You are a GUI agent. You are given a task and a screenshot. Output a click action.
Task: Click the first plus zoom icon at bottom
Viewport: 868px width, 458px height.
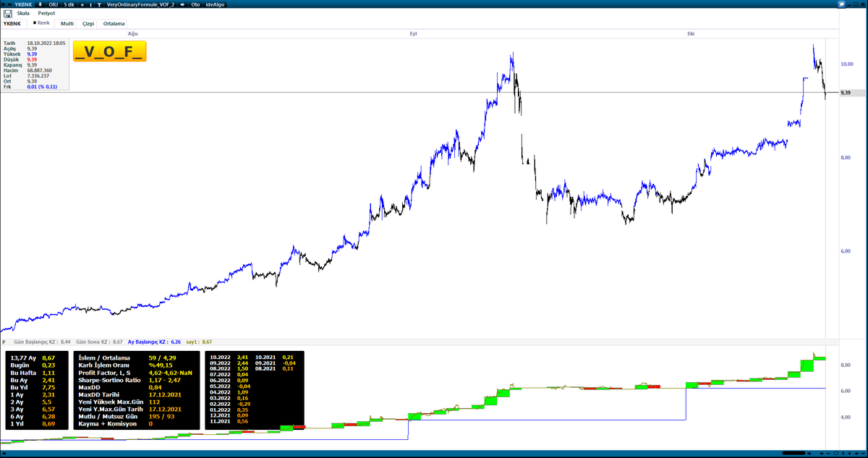tap(822, 454)
